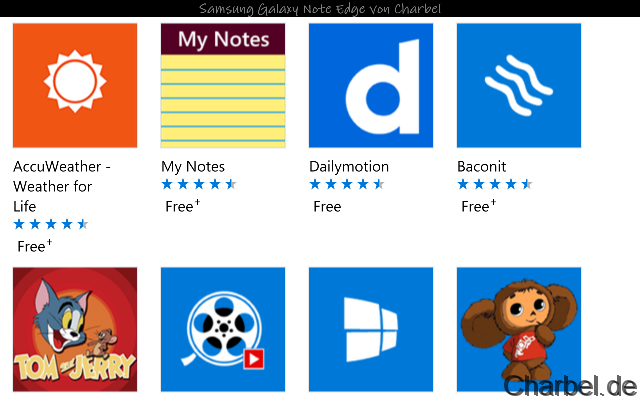Click the 'Dailymotion' app title text
This screenshot has height=400, width=640.
pos(349,166)
